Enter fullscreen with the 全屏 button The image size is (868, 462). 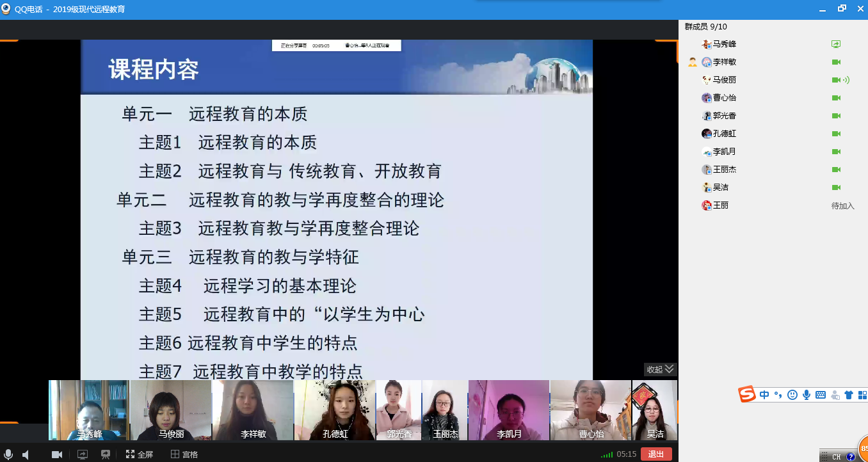[139, 454]
